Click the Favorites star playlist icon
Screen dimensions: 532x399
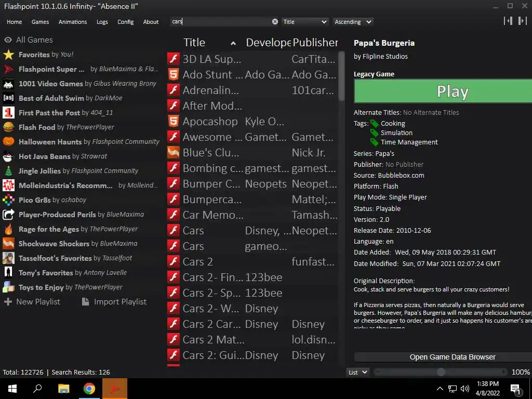point(8,55)
